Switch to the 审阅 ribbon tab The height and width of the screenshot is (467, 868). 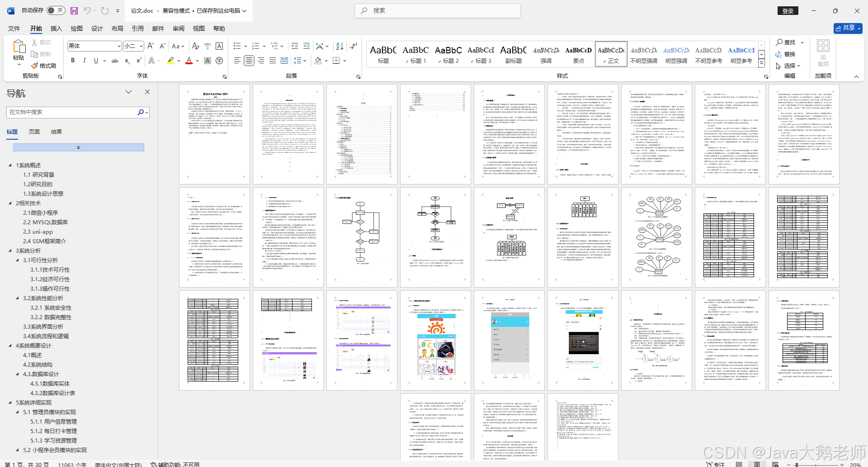tap(179, 28)
